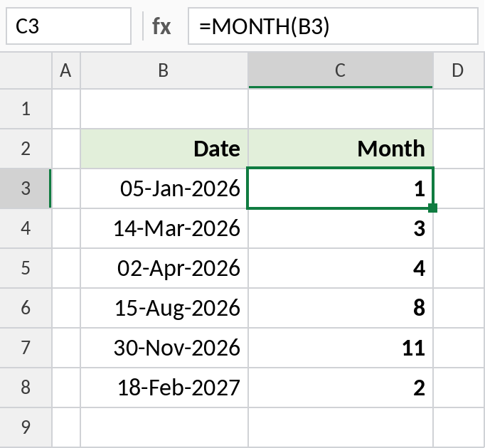Select row 6 header

pos(26,308)
